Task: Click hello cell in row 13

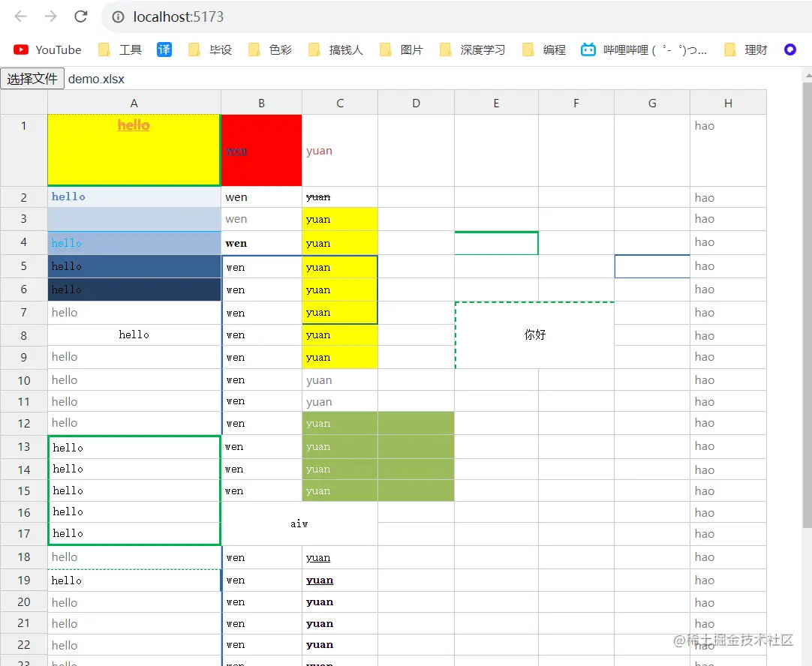Action: [x=134, y=447]
